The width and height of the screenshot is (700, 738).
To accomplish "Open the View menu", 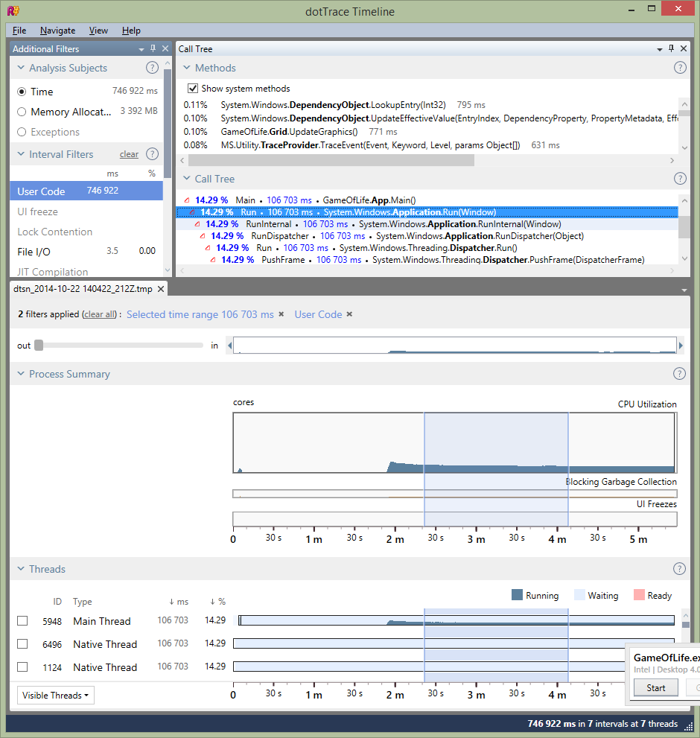I will pos(98,31).
